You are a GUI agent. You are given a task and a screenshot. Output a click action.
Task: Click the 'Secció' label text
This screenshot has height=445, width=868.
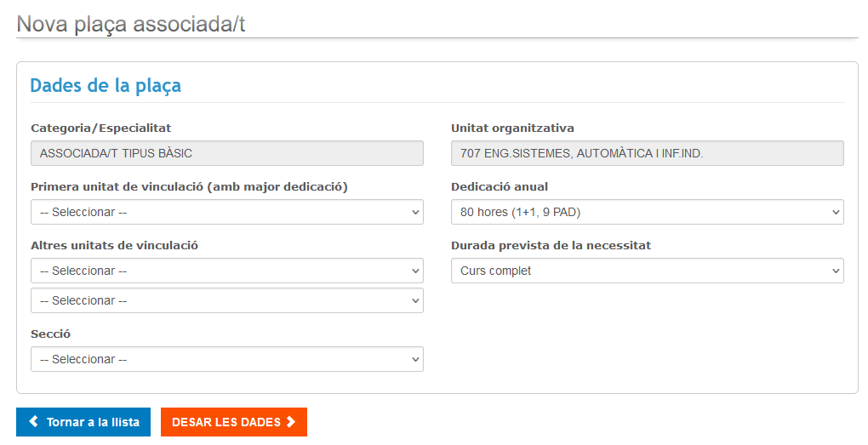(x=50, y=334)
